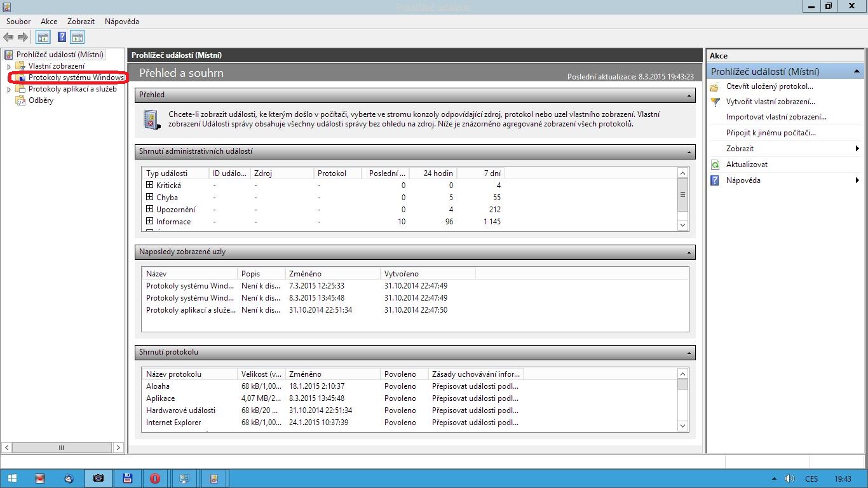Select the Odběry node icon in tree
The height and width of the screenshot is (488, 868).
(21, 100)
